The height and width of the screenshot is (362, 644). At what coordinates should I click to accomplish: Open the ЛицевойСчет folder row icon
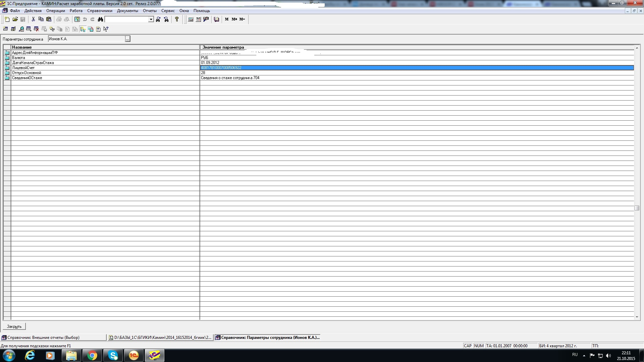coord(7,68)
